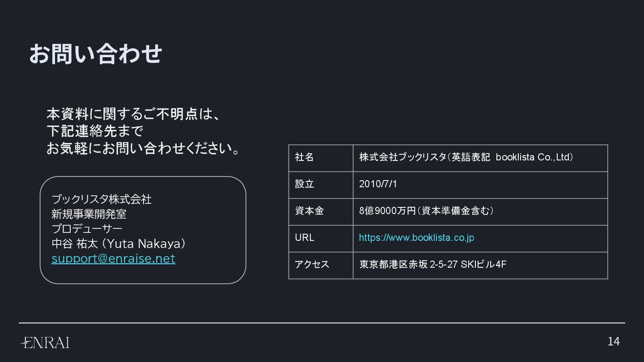
Task: Click the 2010/7/1 establishment date cell
Action: pyautogui.click(x=480, y=185)
